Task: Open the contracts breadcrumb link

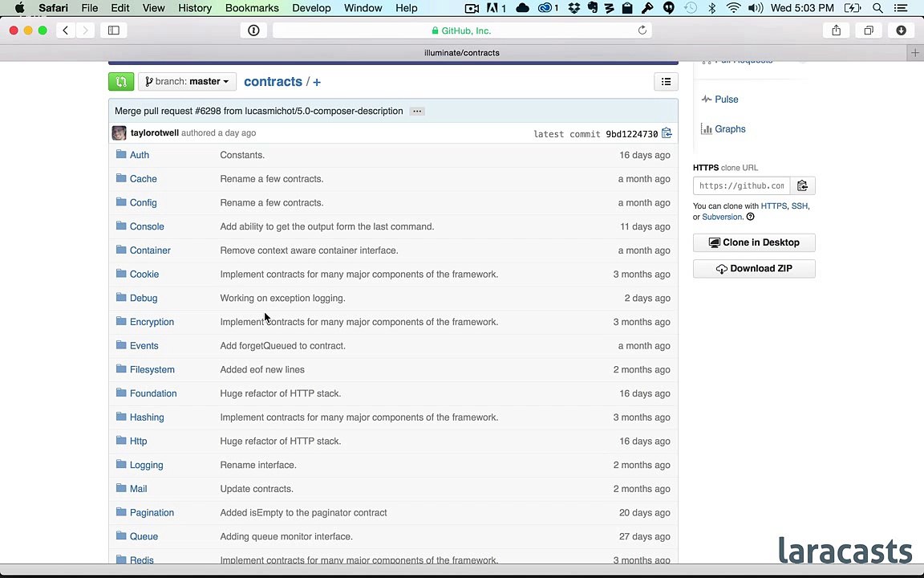Action: [273, 81]
